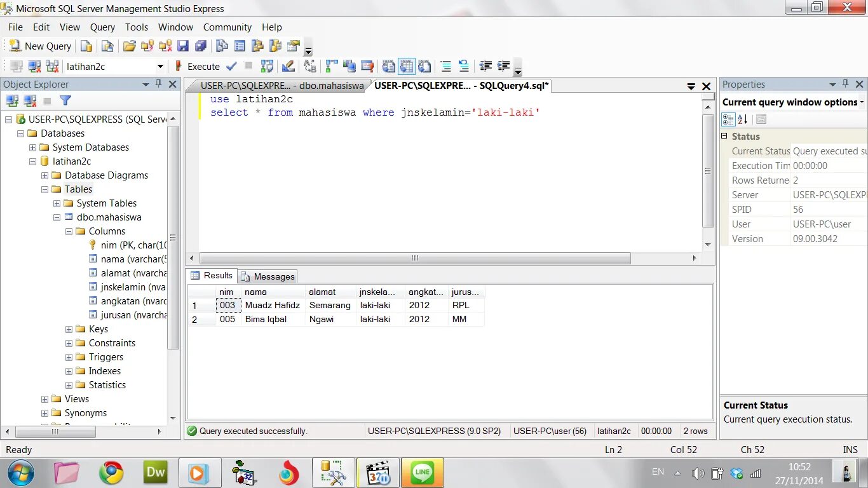Click the Increase Indent icon
Screen dimensions: 868x488
tap(503, 66)
